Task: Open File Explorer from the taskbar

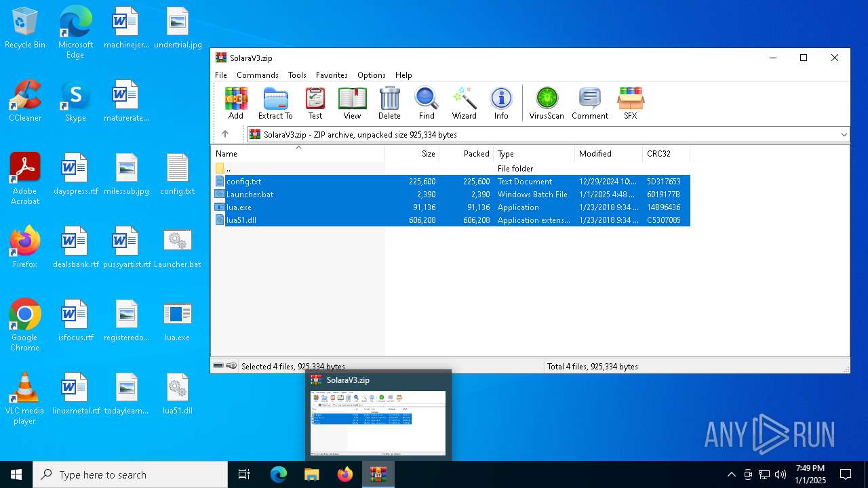Action: [311, 474]
